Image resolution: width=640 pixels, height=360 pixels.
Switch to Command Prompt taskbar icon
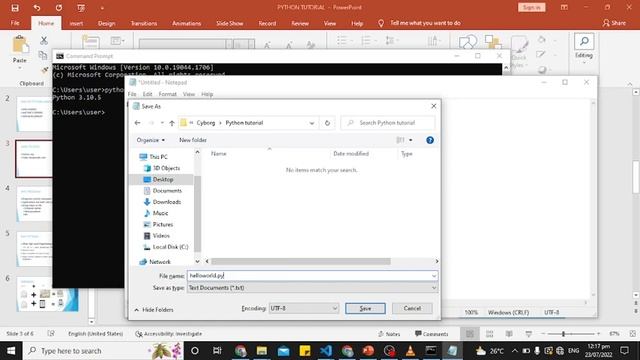[x=431, y=351]
